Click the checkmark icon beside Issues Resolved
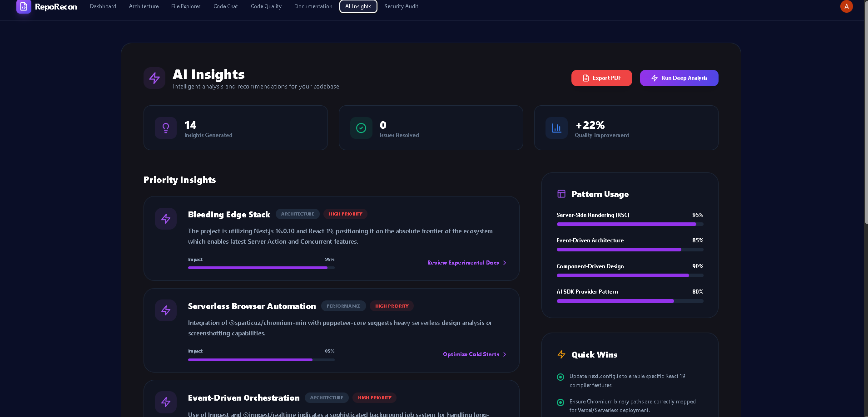Image resolution: width=868 pixels, height=417 pixels. point(361,128)
